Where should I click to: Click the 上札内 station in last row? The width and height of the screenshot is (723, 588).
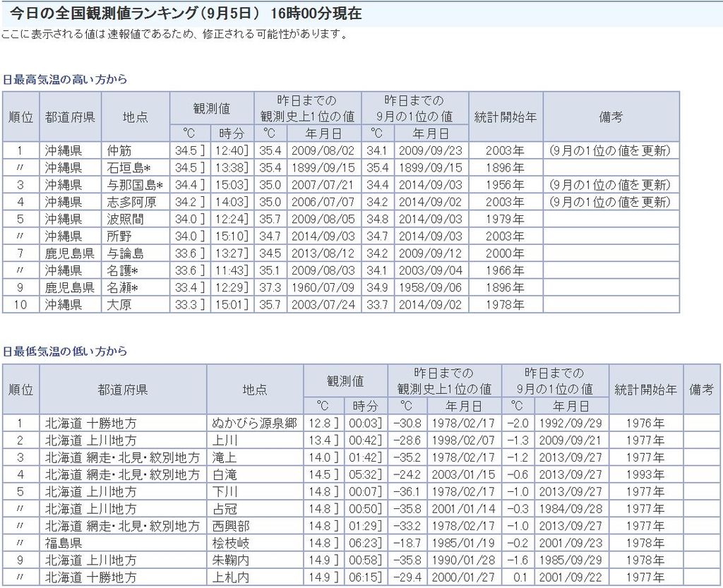(230, 577)
